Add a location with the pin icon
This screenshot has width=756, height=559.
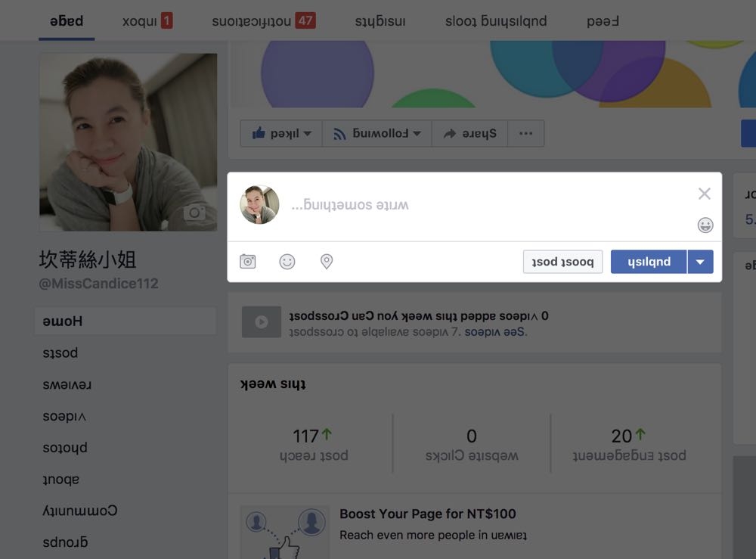pos(327,262)
